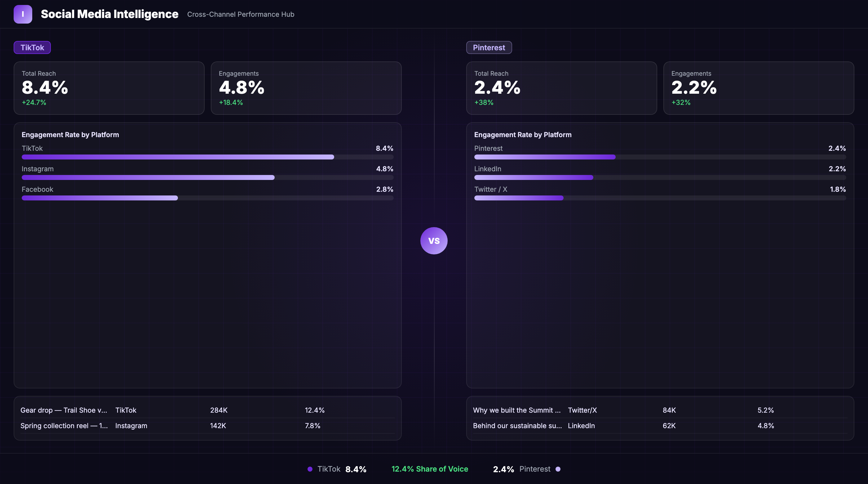Viewport: 868px width, 484px height.
Task: Click the Twitter / X engagement rate bar
Action: 660,198
